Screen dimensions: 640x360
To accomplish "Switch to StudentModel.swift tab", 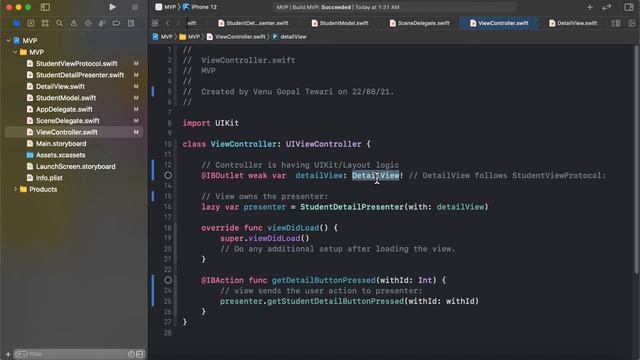I will (x=340, y=23).
